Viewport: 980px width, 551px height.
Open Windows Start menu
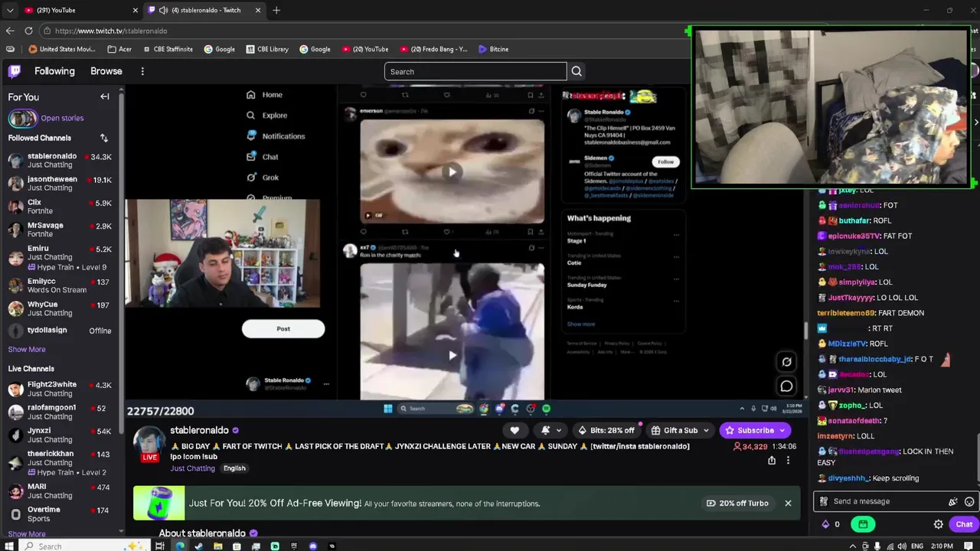[x=8, y=546]
